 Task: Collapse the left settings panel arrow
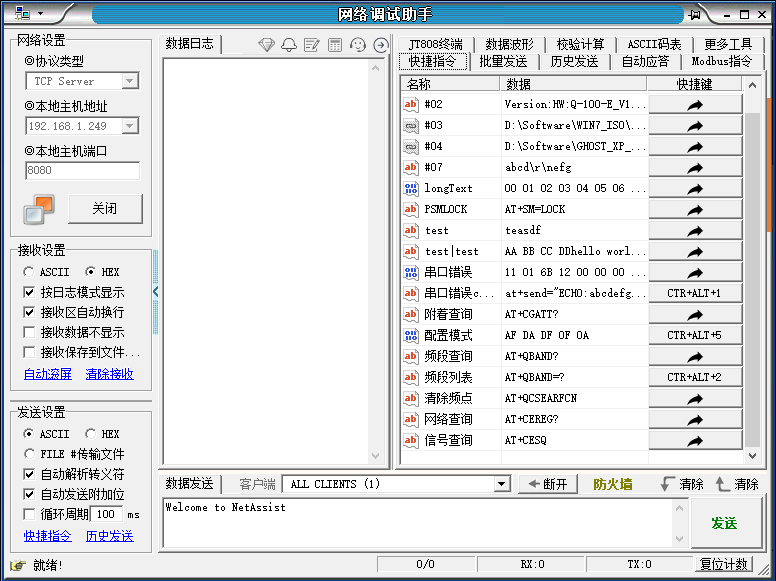(x=155, y=291)
